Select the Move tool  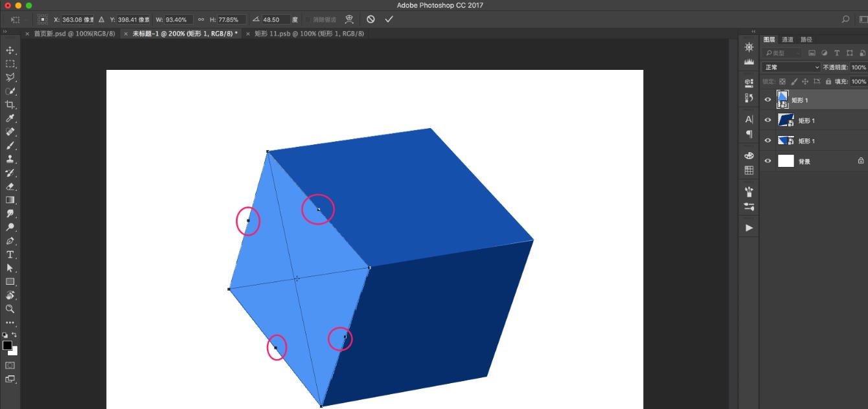click(x=10, y=50)
